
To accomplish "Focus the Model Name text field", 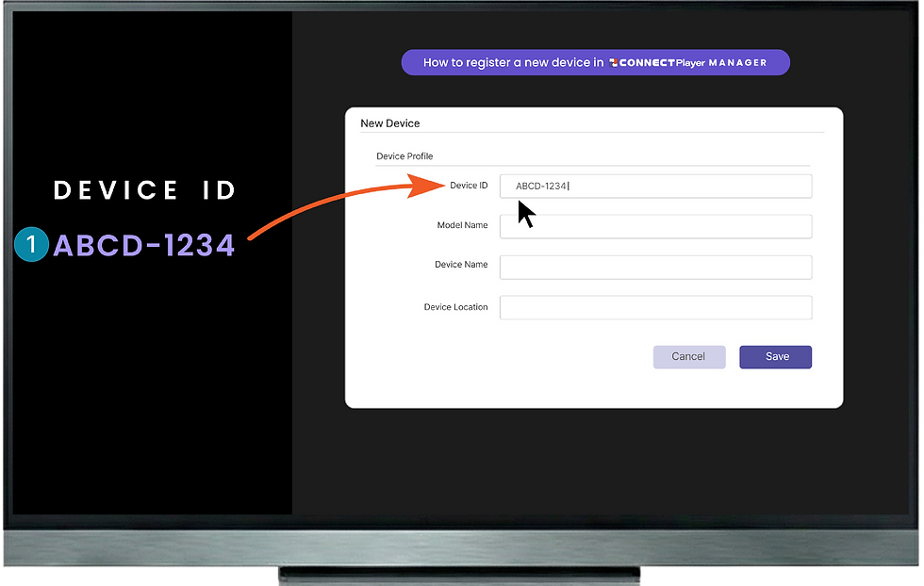I will tap(656, 226).
